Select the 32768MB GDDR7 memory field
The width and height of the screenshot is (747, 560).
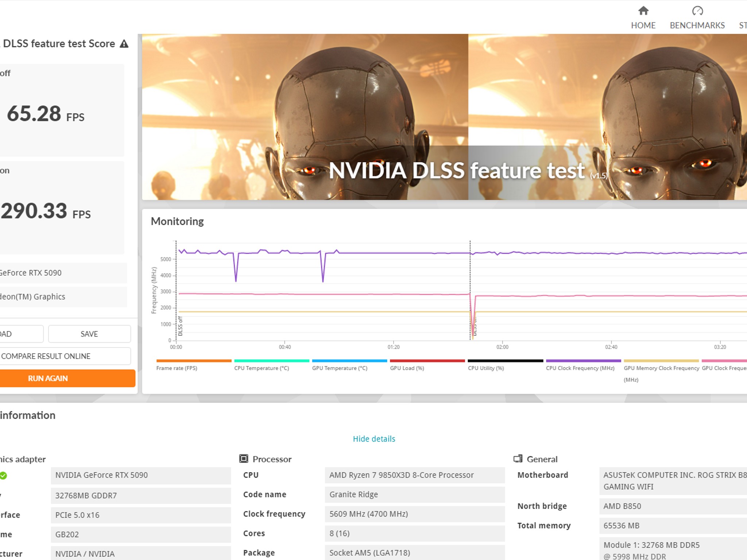tap(141, 495)
